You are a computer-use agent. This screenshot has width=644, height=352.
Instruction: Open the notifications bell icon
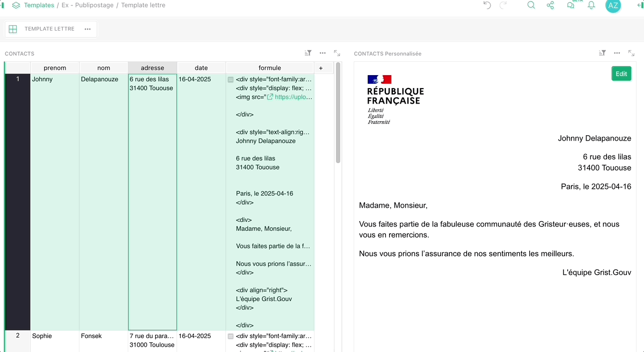click(x=591, y=5)
